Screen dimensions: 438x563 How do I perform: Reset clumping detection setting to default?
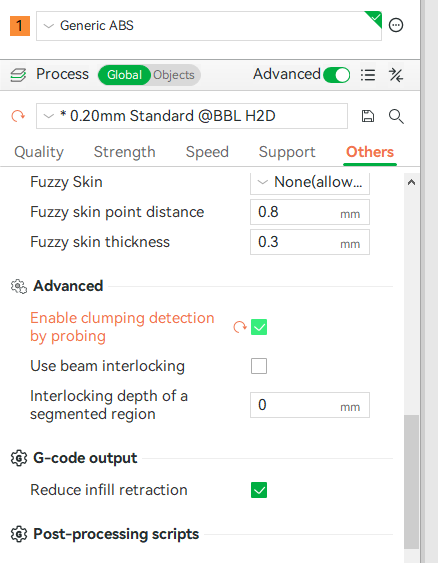pyautogui.click(x=239, y=327)
